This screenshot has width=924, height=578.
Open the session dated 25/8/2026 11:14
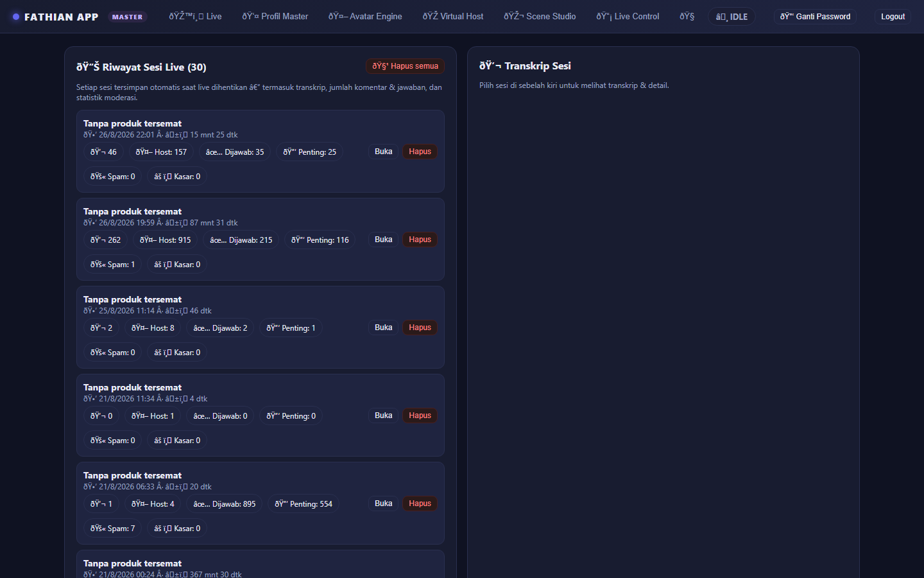coord(383,328)
